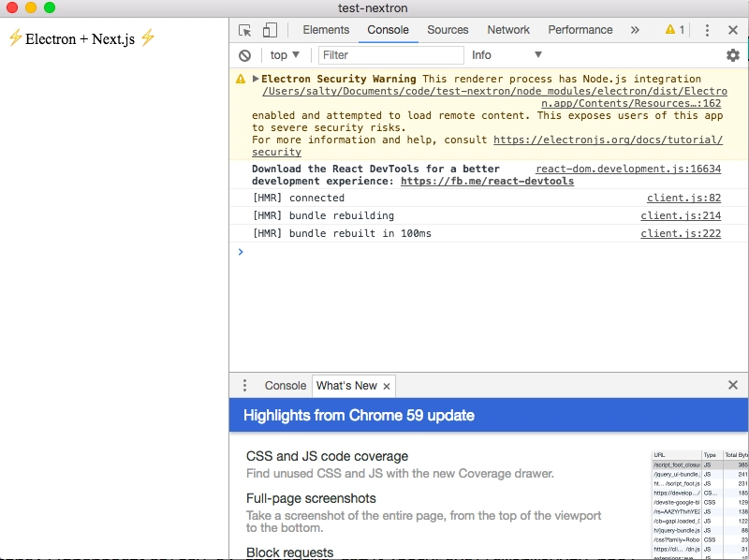
Task: Open the Electron.app Resources source link
Action: coord(494,97)
